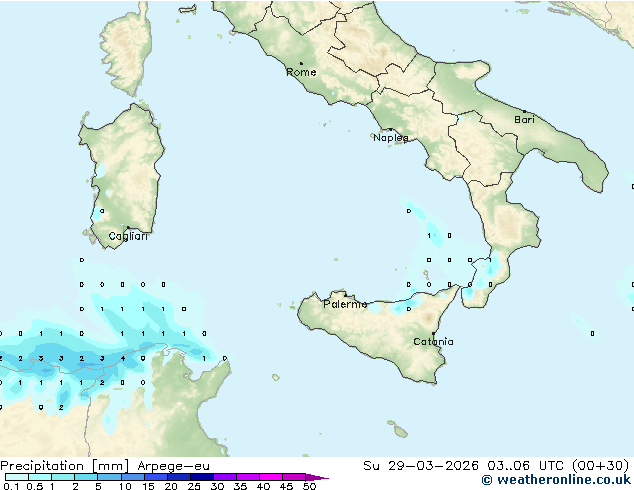
Task: Click the legend label '25'
Action: pos(194,486)
